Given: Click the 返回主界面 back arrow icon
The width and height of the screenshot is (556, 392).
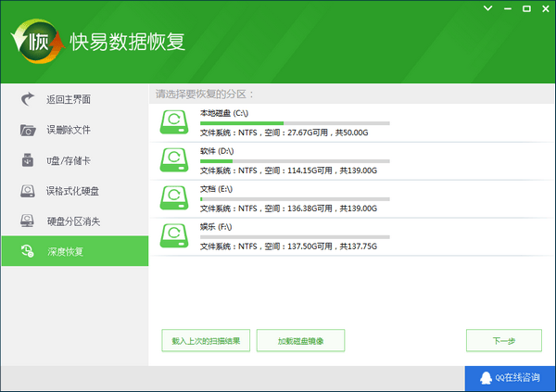Looking at the screenshot, I should 28,99.
